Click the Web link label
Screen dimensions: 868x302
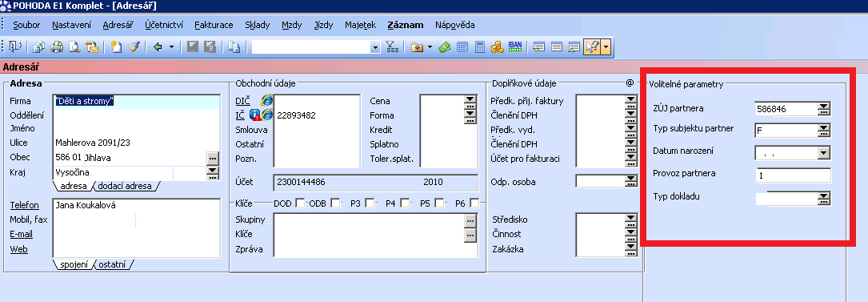pos(19,249)
